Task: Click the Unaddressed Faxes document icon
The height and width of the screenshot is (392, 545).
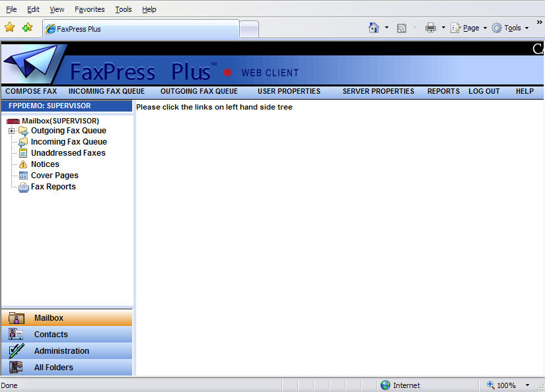Action: (23, 153)
